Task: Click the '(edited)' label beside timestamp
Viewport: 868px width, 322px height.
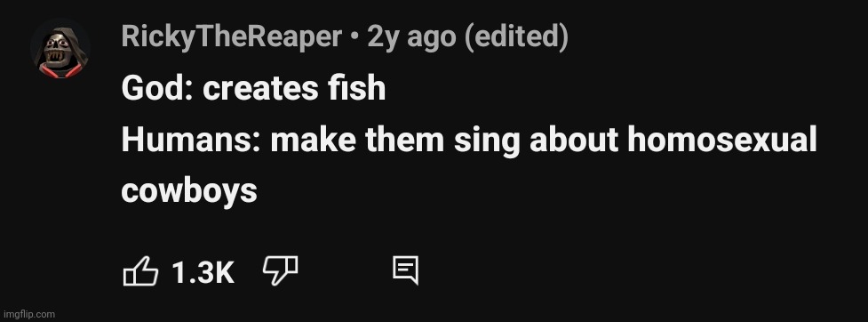Action: 516,37
